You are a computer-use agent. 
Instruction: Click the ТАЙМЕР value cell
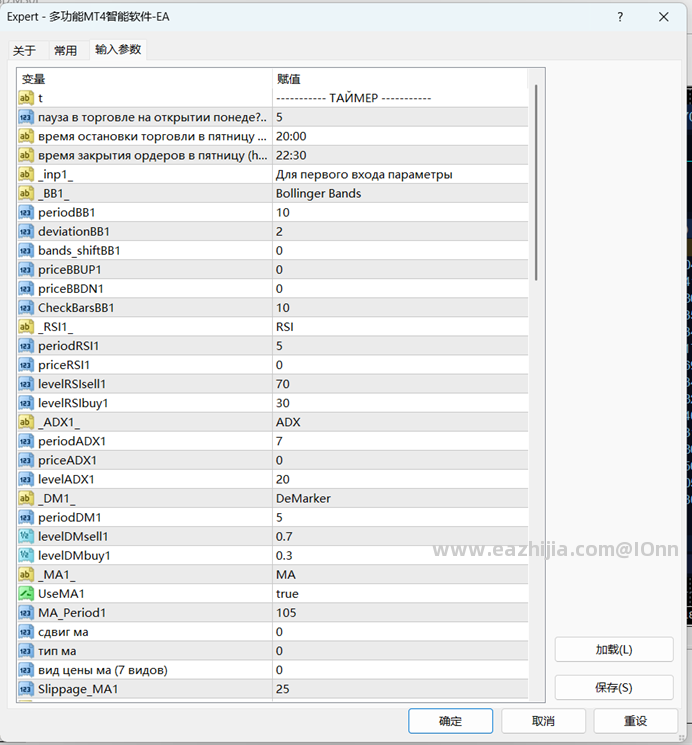click(x=400, y=98)
